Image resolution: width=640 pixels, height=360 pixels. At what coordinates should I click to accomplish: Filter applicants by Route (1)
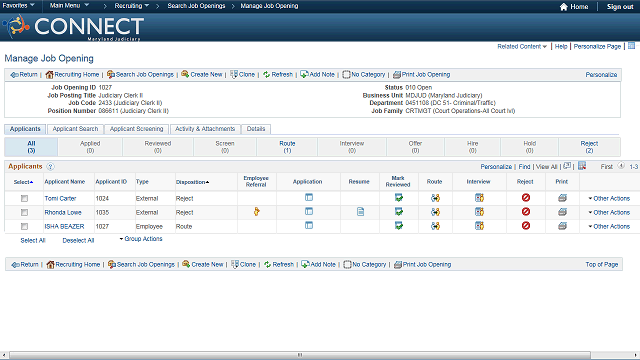pyautogui.click(x=287, y=147)
